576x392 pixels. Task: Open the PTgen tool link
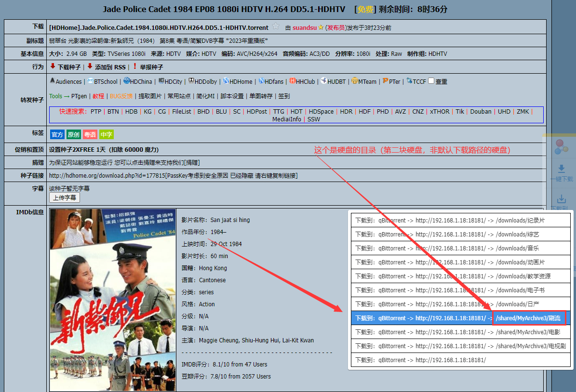[x=79, y=96]
